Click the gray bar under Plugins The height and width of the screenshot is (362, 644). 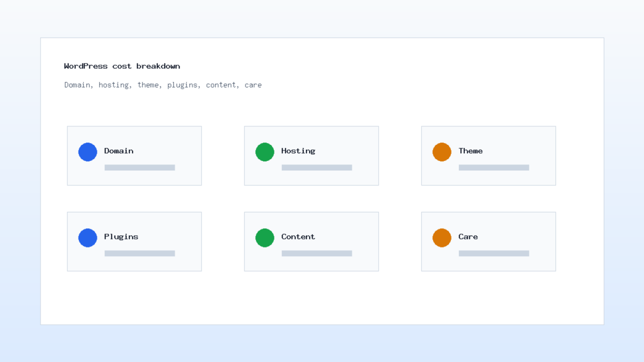(x=140, y=253)
